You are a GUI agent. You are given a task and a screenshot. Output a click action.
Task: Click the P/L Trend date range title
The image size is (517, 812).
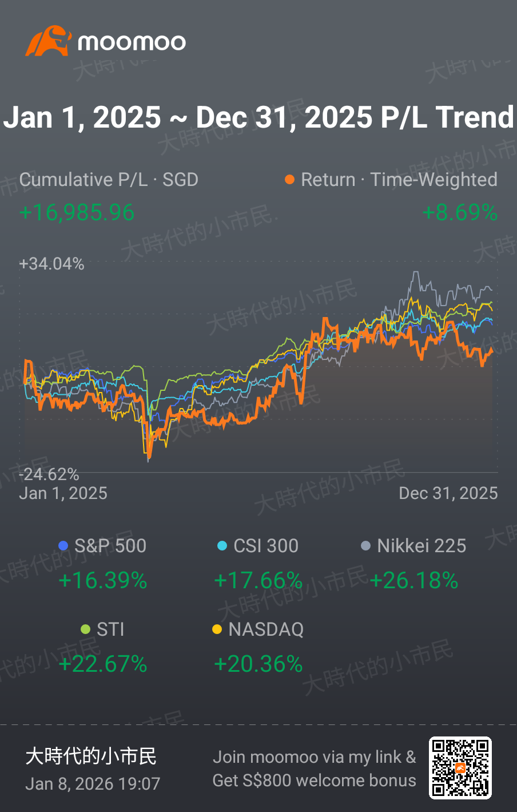click(258, 117)
